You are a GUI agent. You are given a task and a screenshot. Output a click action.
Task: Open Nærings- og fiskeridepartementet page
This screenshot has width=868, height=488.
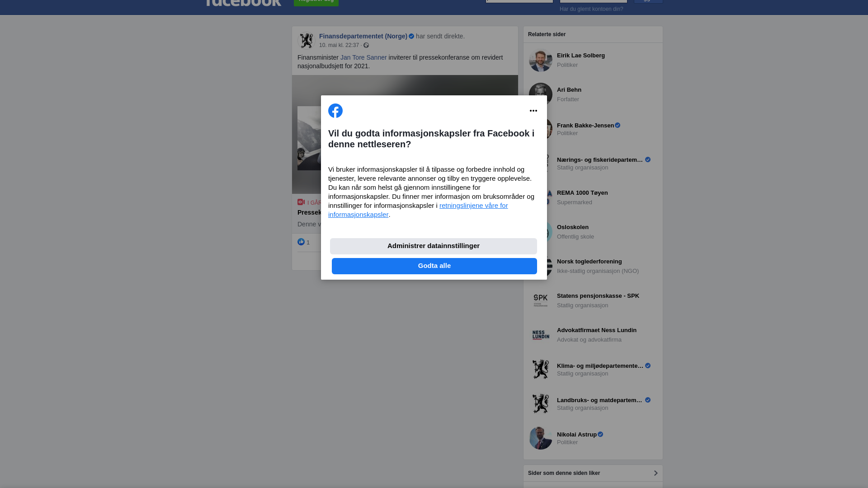600,160
